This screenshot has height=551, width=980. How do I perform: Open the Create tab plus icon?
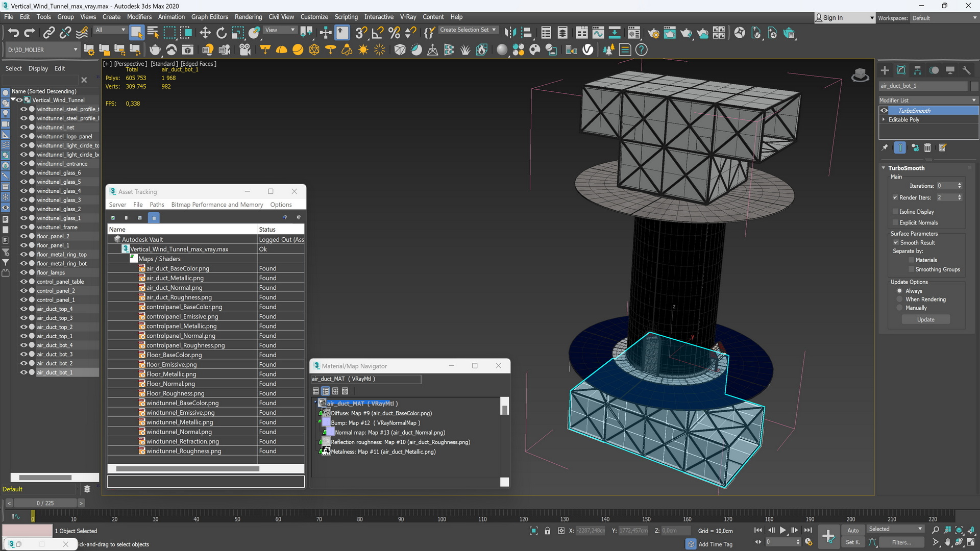[x=885, y=70]
